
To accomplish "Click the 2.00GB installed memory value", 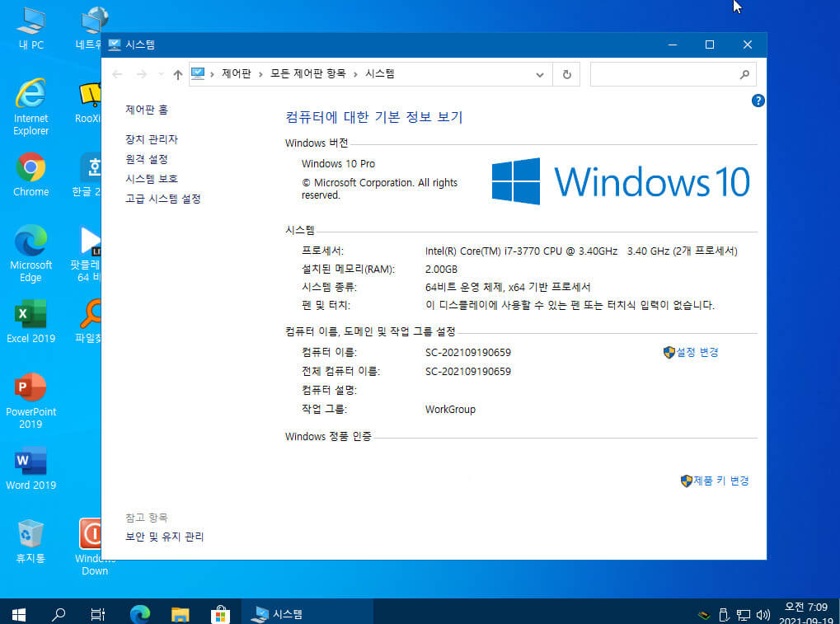I will (441, 270).
